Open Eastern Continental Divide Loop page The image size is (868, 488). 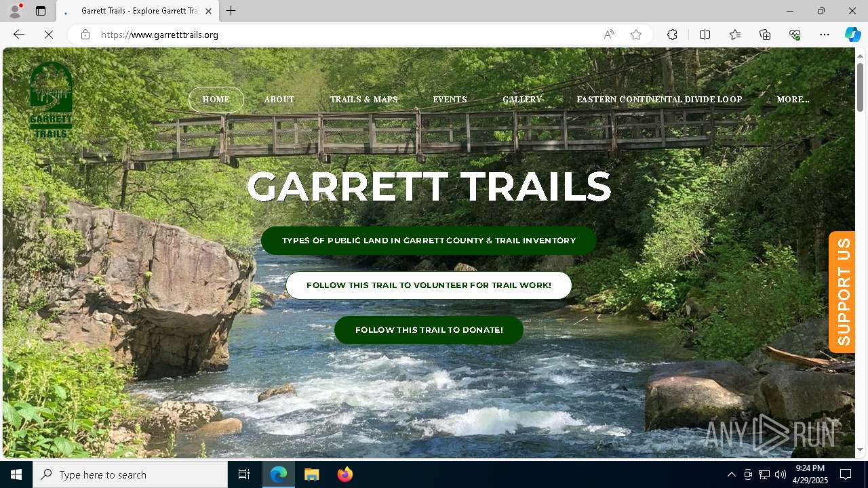659,100
